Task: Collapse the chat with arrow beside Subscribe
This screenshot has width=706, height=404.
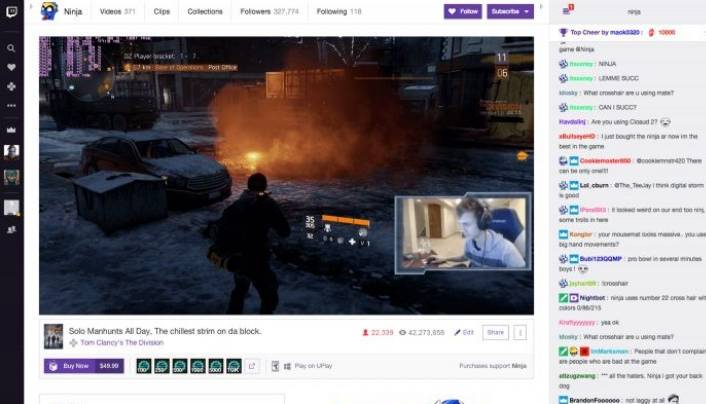Action: 541,7
